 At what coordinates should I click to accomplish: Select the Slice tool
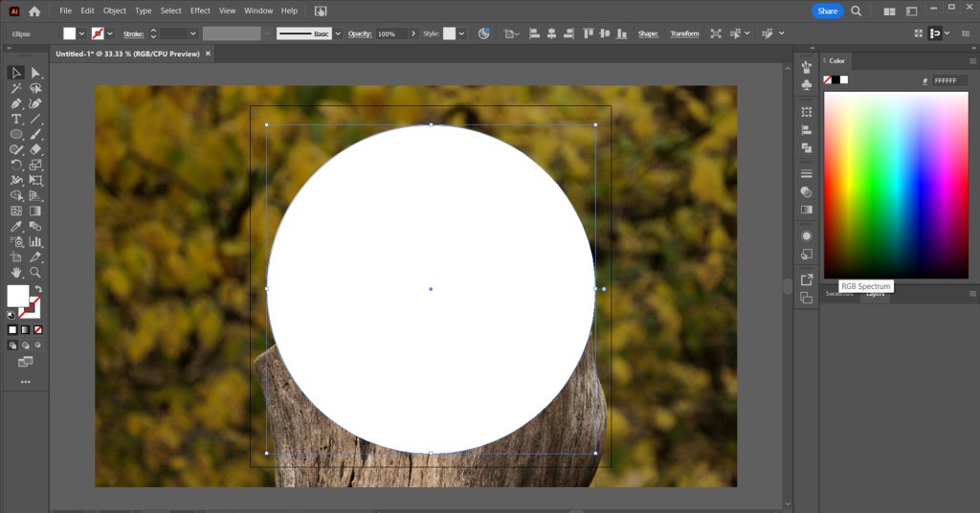[x=35, y=256]
